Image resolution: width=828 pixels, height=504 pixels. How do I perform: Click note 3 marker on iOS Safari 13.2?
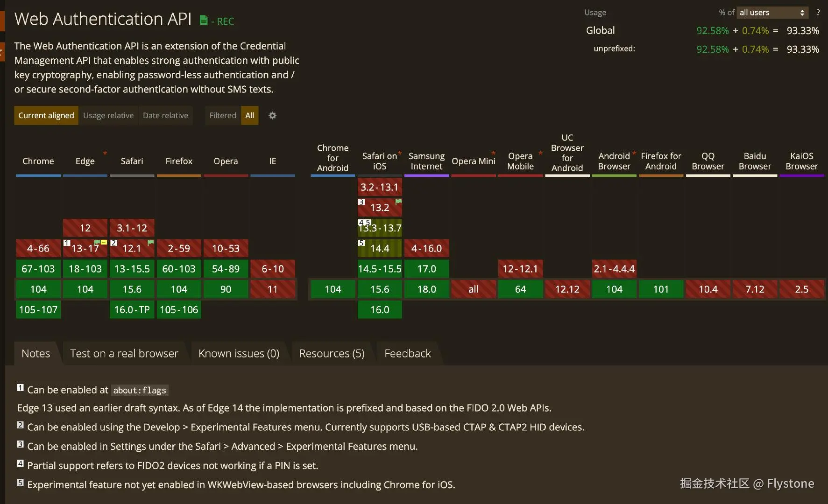(x=361, y=202)
